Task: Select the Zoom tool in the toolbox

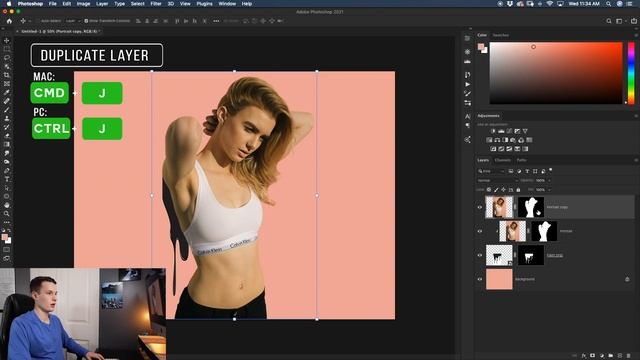Action: [x=7, y=213]
